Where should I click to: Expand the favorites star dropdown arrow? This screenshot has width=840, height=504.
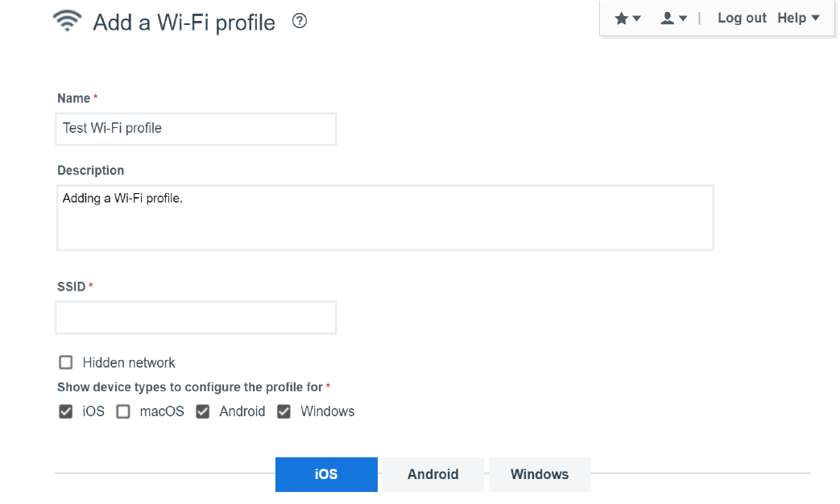click(x=637, y=19)
